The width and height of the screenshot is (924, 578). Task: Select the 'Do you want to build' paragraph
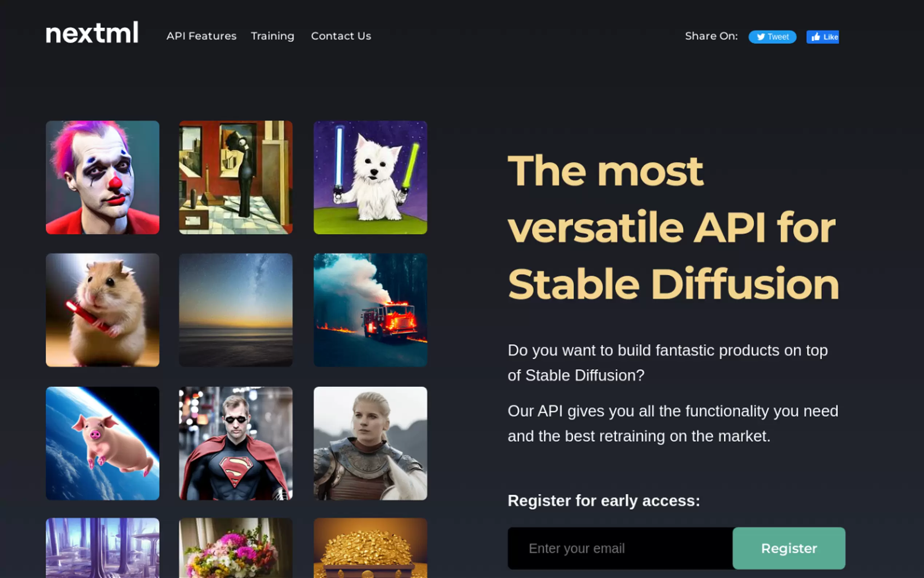point(668,363)
